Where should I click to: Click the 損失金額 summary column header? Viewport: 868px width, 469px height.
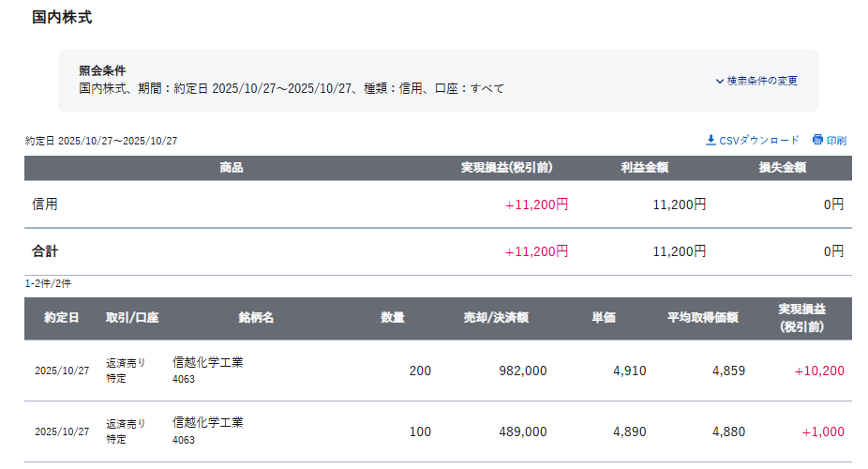click(x=783, y=168)
